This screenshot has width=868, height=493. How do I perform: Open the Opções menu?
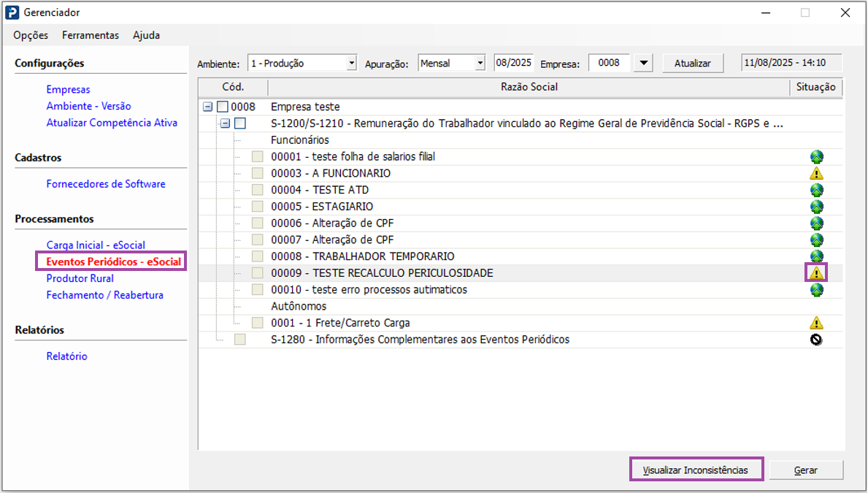[x=31, y=35]
